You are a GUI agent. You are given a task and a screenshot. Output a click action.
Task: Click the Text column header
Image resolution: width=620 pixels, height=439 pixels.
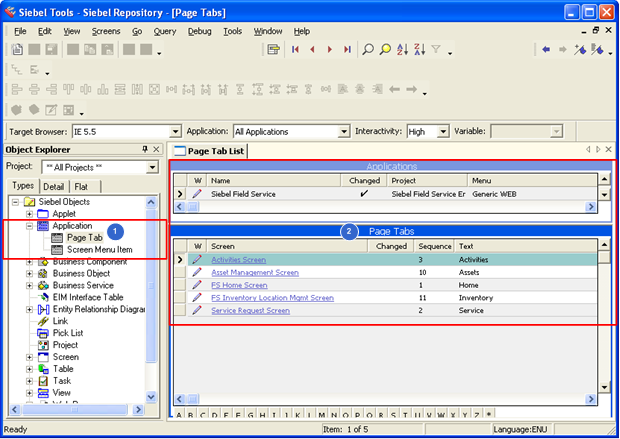tap(526, 246)
